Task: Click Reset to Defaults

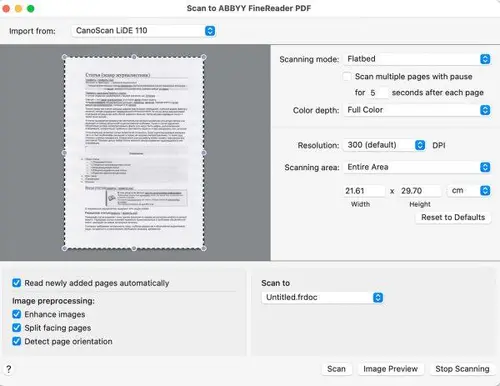Action: click(453, 217)
